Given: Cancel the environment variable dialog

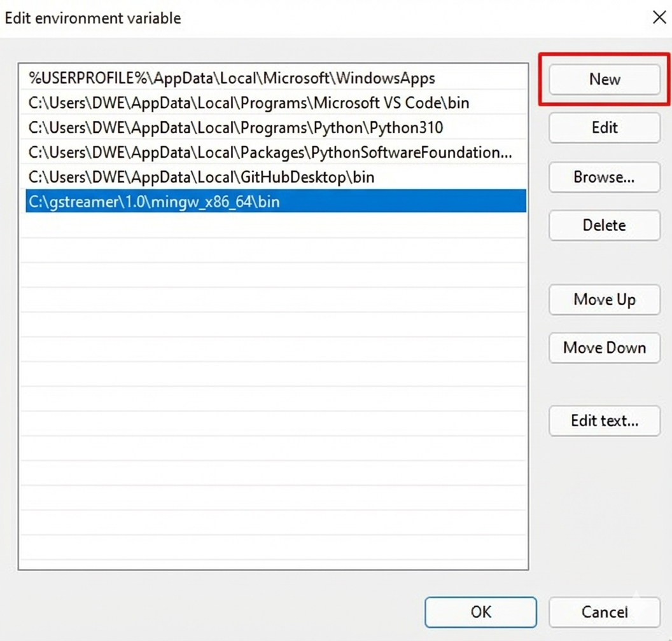Looking at the screenshot, I should click(x=603, y=612).
